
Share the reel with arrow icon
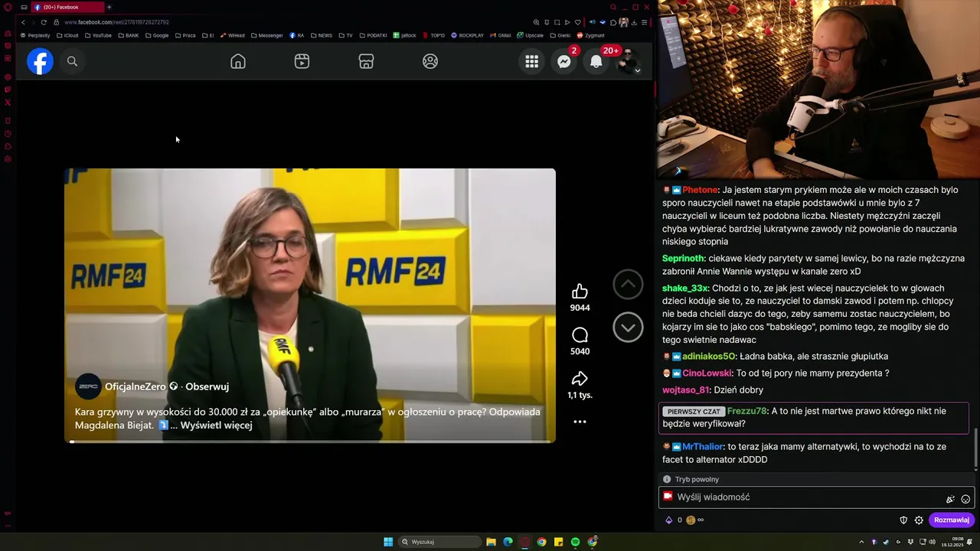pos(580,378)
